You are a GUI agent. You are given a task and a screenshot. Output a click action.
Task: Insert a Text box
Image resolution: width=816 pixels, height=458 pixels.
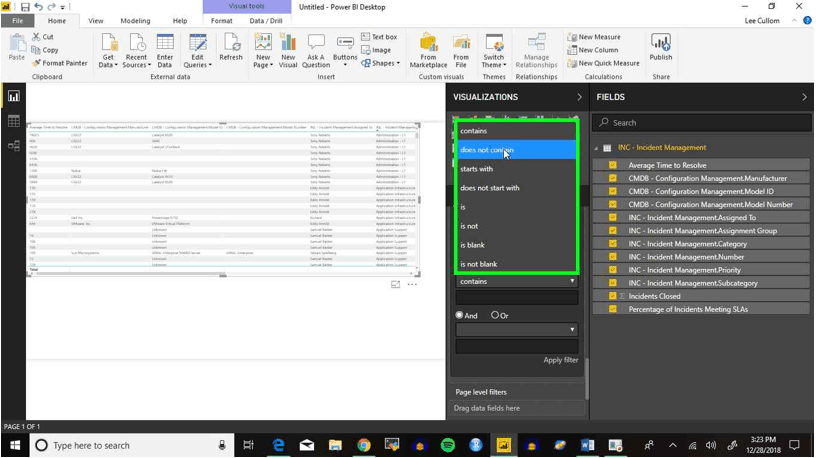coord(379,36)
